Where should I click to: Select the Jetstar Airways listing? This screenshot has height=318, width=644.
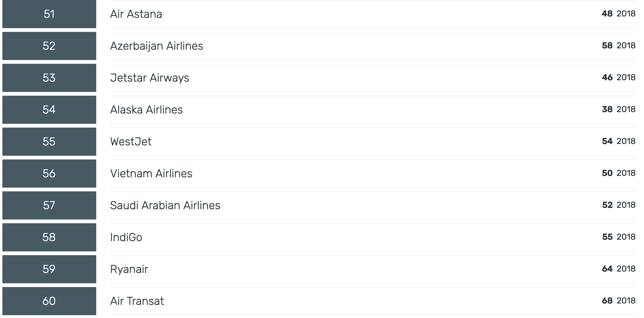coord(149,78)
